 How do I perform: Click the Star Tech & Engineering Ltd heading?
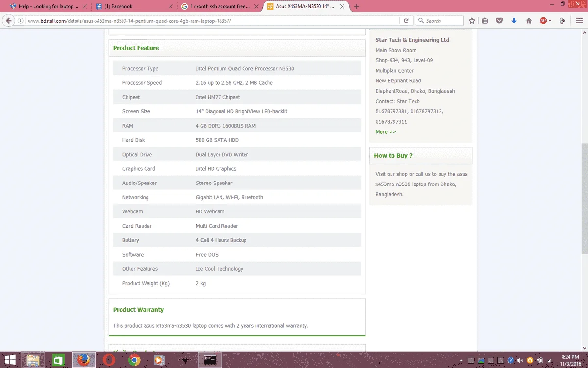(412, 40)
